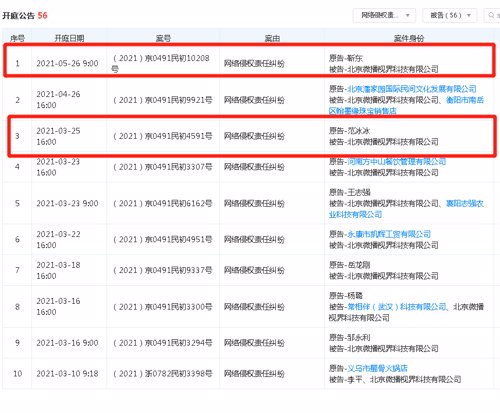Screen dimensions: 500x413
Task: Click the 序号 column header
Action: [x=17, y=38]
